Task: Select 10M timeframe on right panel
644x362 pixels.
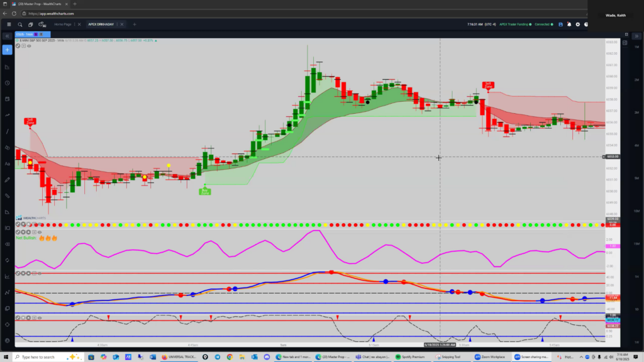Action: 636,211
